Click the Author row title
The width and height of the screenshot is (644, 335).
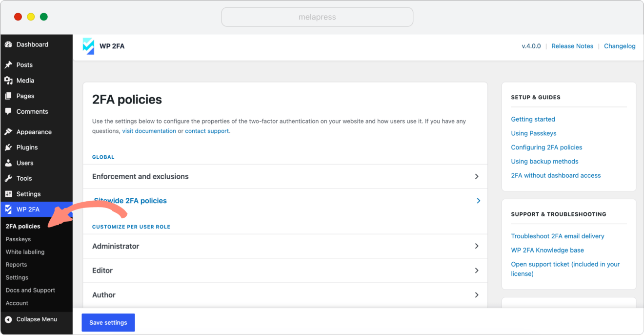(x=104, y=295)
